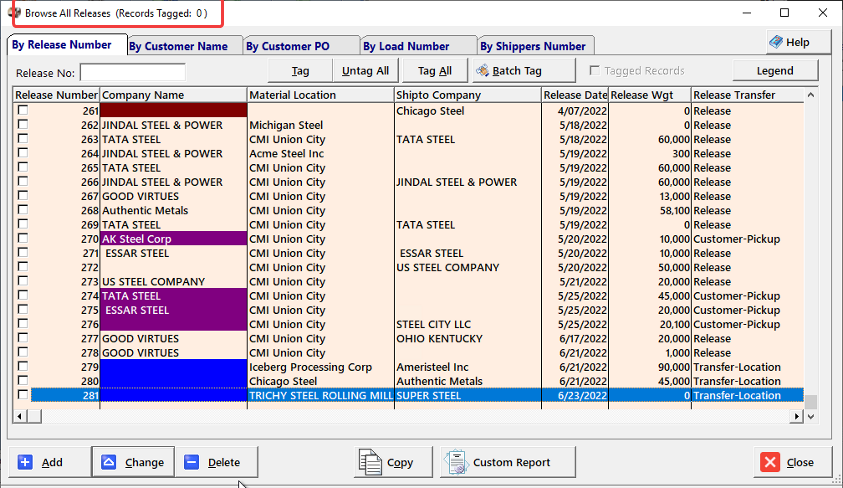Click the Shipto Company column header
Viewport: 843px width, 488px height.
[468, 95]
